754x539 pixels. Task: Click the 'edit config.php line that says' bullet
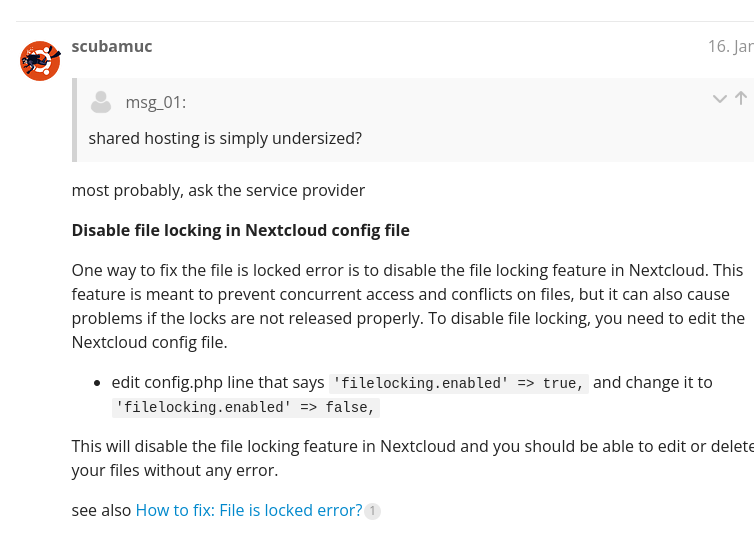pos(218,383)
